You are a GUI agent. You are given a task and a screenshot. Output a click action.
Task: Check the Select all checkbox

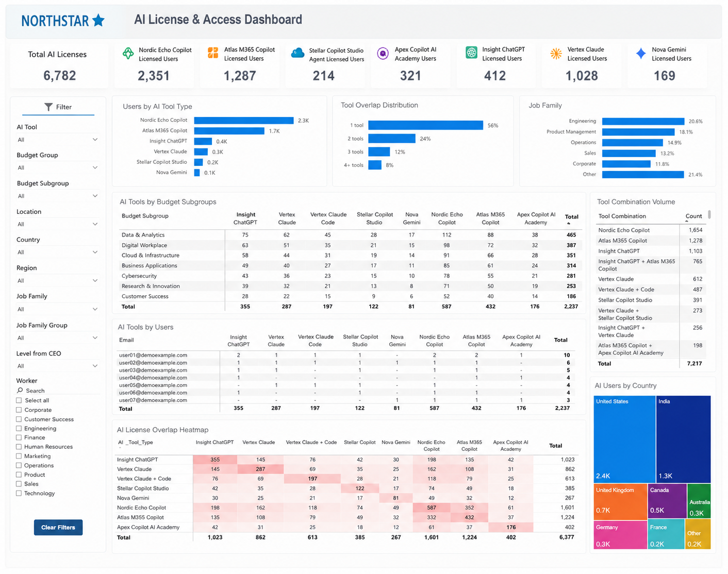19,400
